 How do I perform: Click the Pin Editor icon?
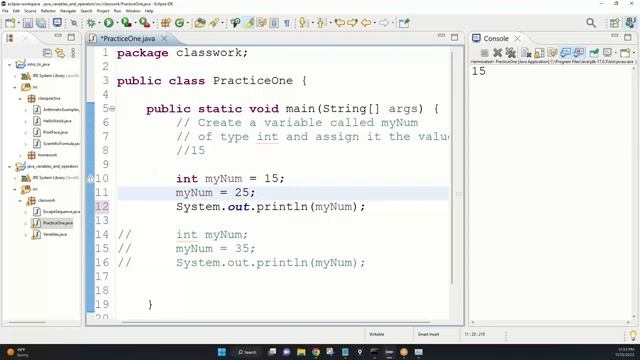[404, 23]
